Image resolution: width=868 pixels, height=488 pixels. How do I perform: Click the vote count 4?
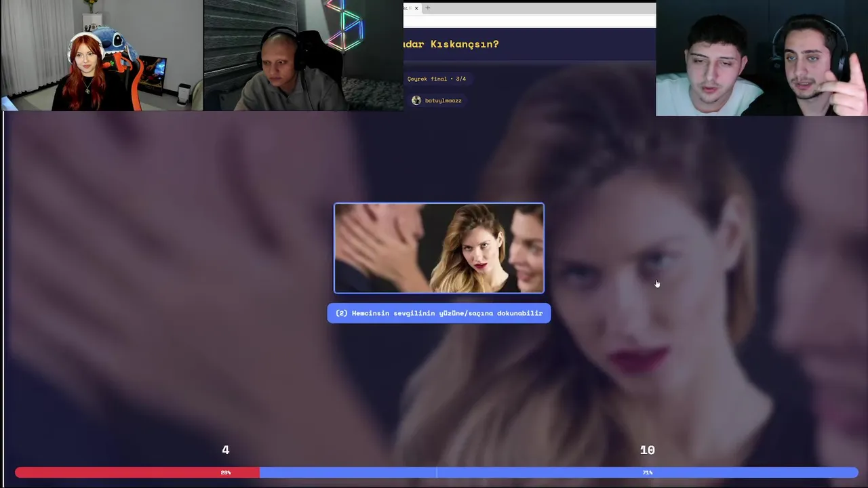[x=226, y=450]
